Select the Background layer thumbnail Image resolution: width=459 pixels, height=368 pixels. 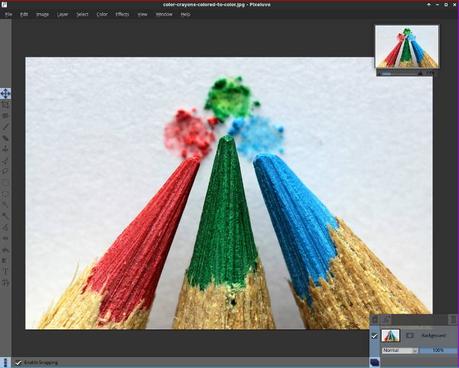390,335
